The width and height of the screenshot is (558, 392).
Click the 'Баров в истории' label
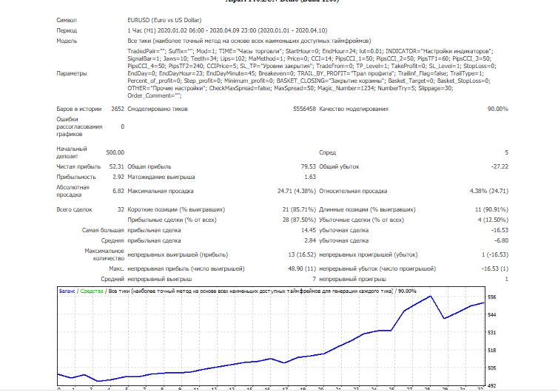click(79, 109)
